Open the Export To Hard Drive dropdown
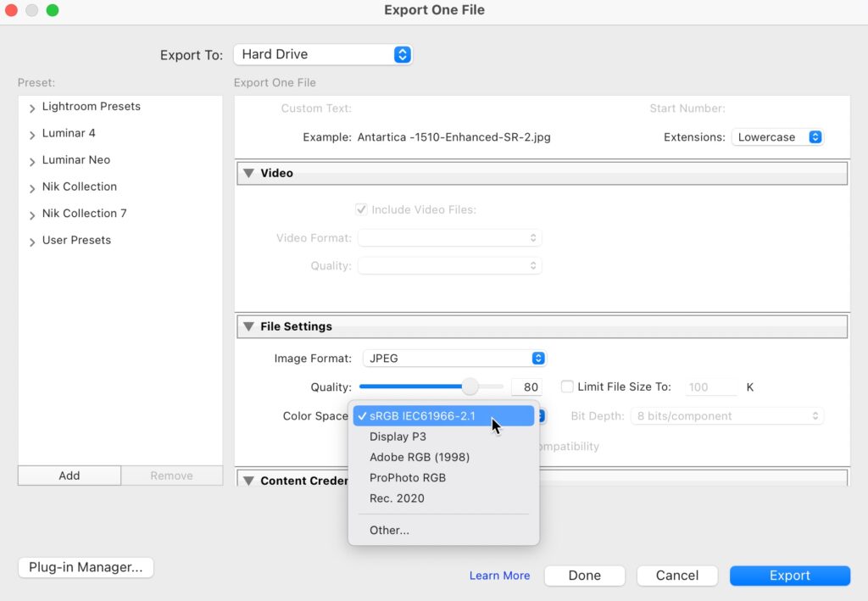Viewport: 868px width, 601px height. click(322, 54)
